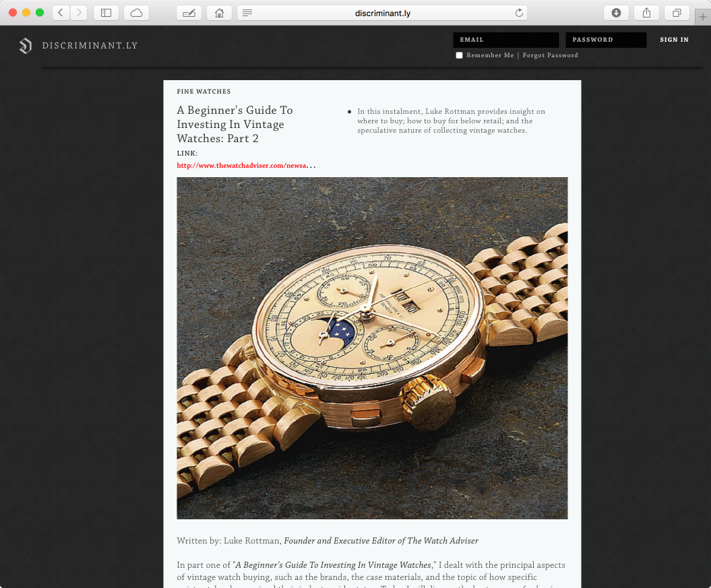Go forward with the Safari forward arrow

[x=78, y=13]
